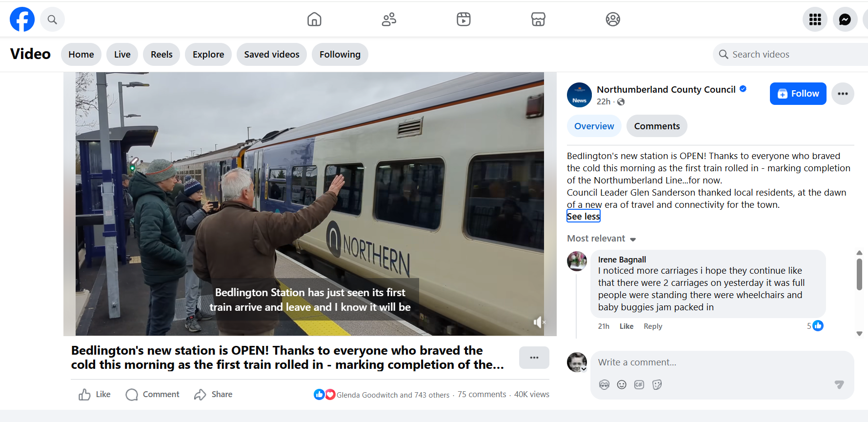This screenshot has width=868, height=422.
Task: Select the Saved videos tab
Action: (x=271, y=55)
